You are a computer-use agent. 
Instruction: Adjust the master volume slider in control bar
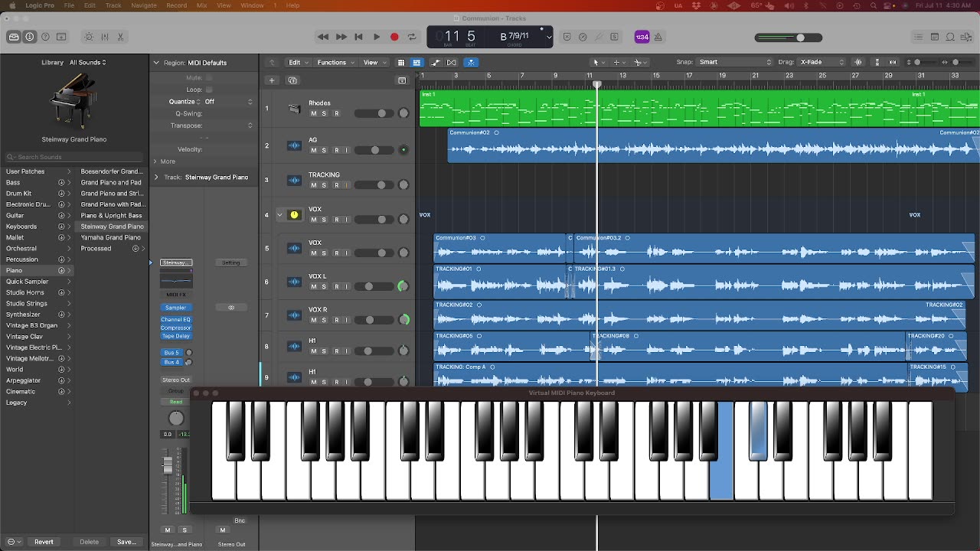point(789,37)
